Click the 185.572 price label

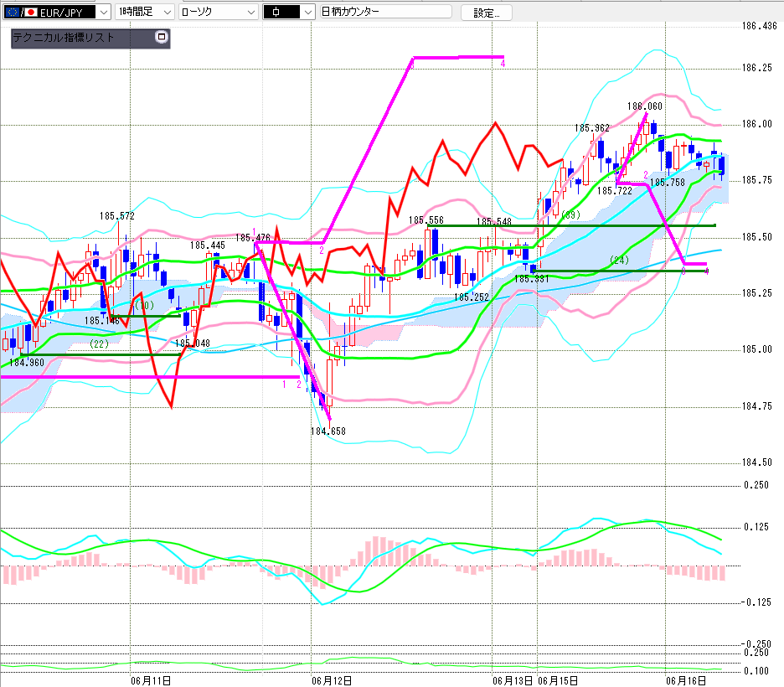click(117, 216)
